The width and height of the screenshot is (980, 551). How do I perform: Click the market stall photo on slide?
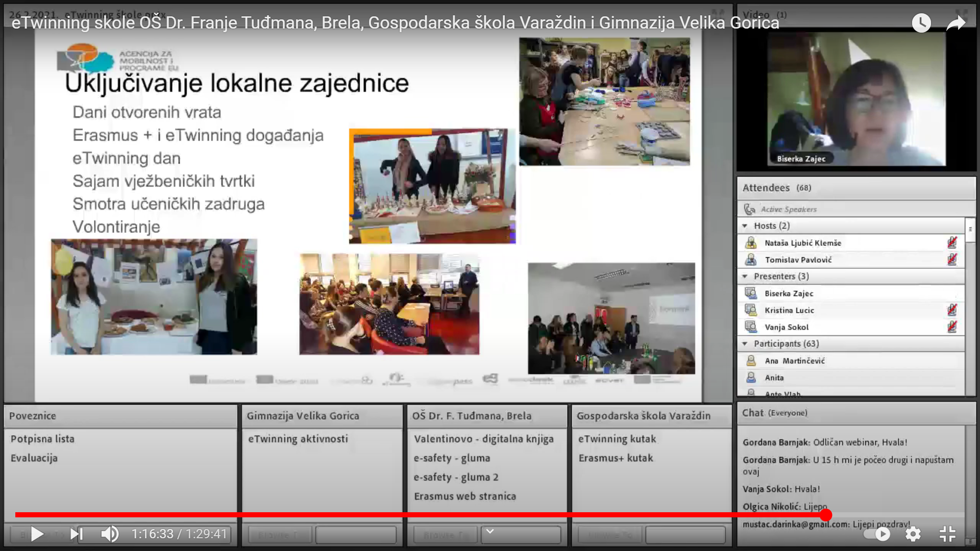point(432,186)
